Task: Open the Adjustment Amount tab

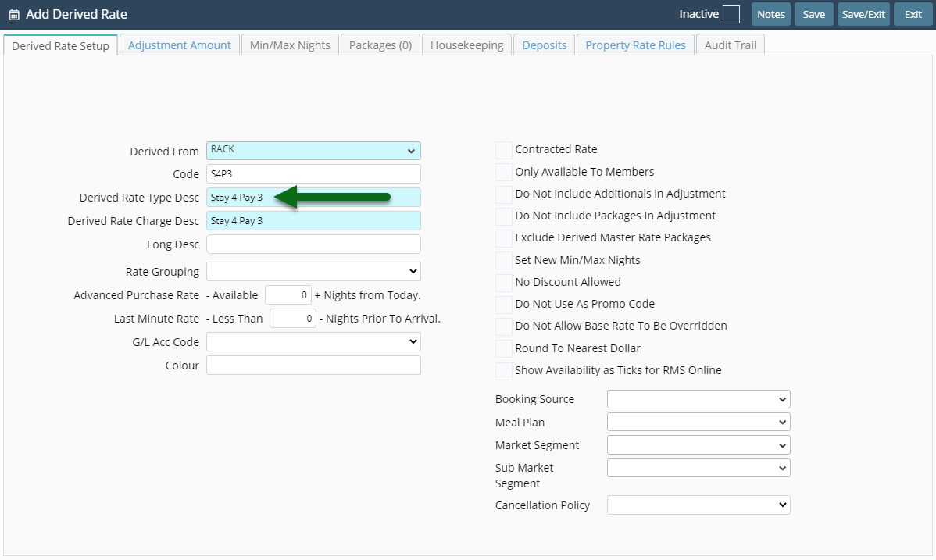Action: [179, 45]
